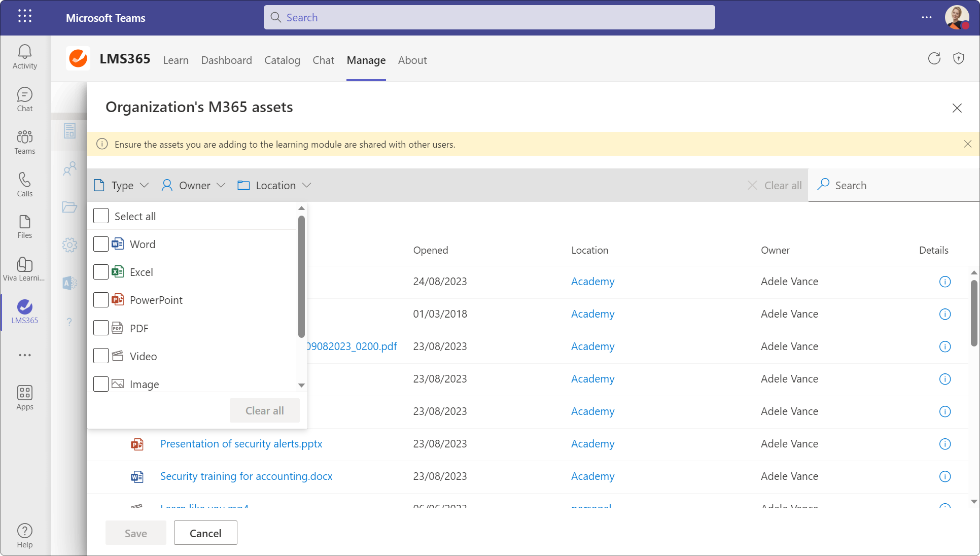980x556 pixels.
Task: Open the user profile avatar
Action: point(957,17)
